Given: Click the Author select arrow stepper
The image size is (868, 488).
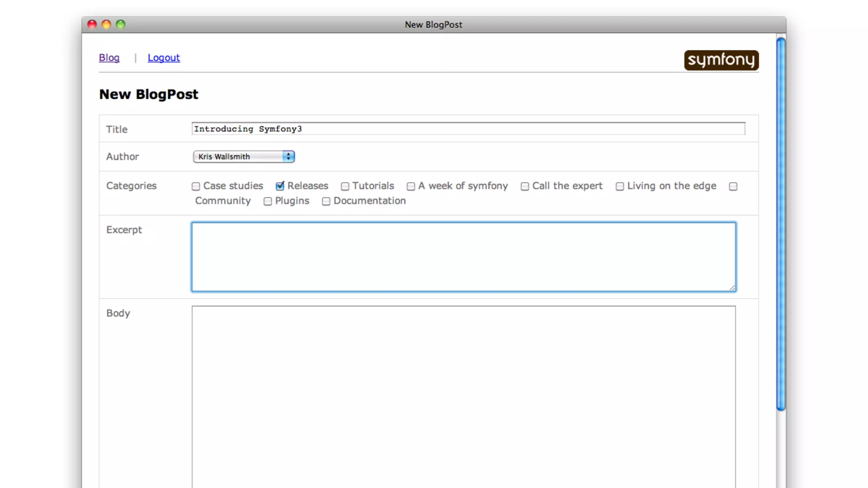Looking at the screenshot, I should (x=289, y=157).
